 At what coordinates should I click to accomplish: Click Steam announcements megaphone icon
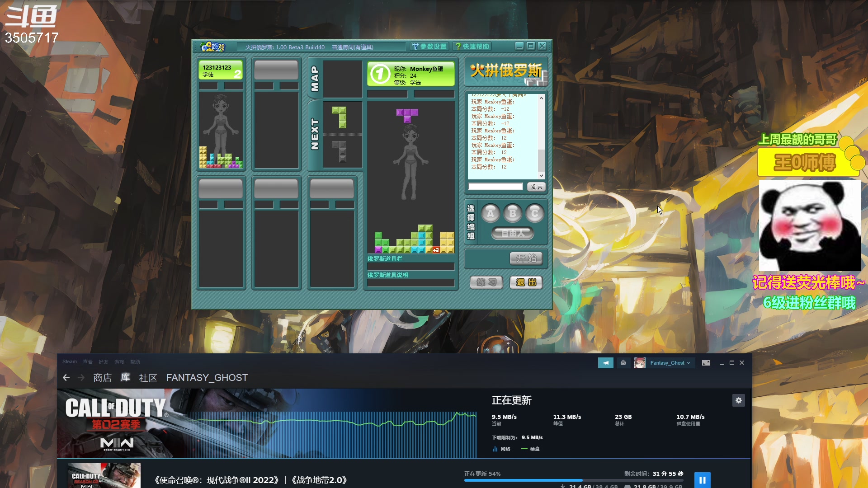tap(605, 363)
